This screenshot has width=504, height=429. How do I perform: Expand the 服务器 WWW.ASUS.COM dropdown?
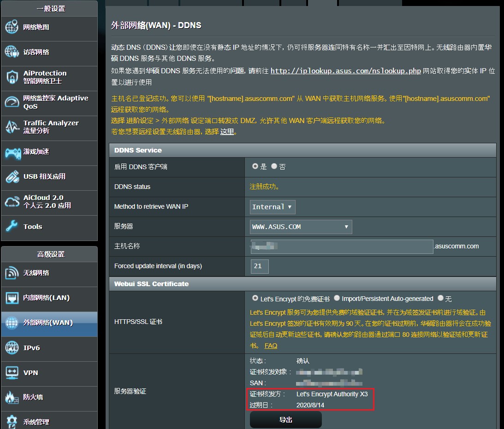tap(301, 227)
